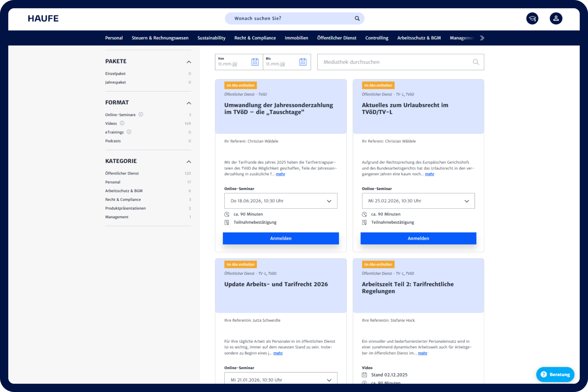Open the Bis date calendar picker
588x392 pixels.
coord(303,62)
